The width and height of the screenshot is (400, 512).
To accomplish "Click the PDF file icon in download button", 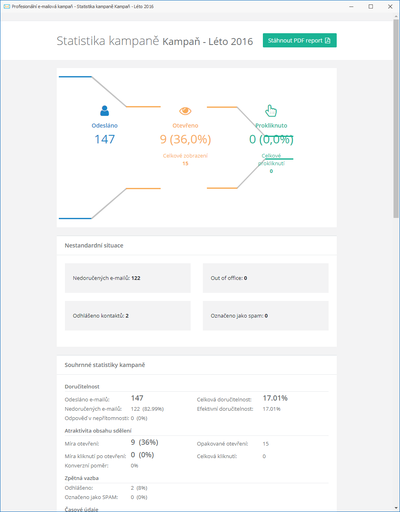I will tap(328, 40).
